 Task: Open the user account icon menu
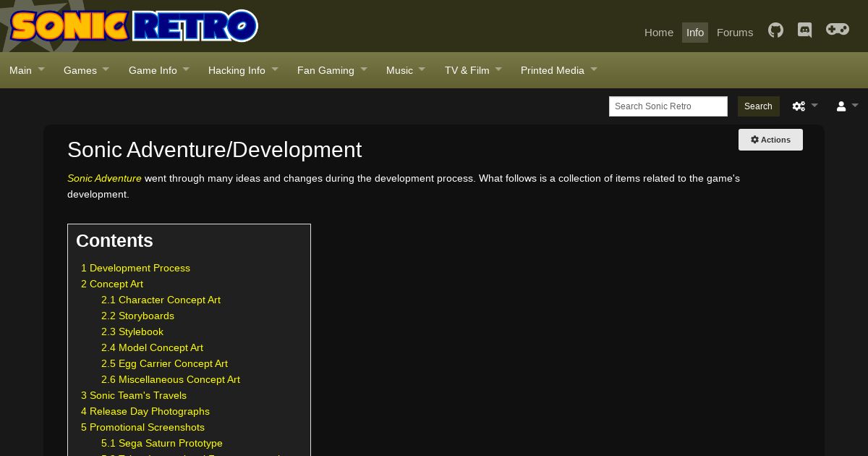pos(847,106)
